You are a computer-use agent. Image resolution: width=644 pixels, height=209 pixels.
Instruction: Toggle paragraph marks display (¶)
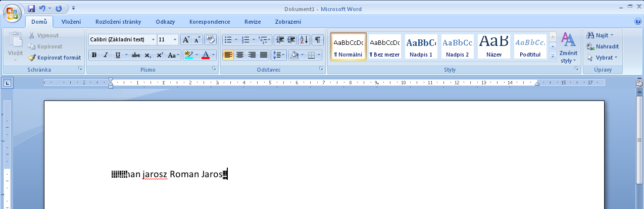coord(317,39)
